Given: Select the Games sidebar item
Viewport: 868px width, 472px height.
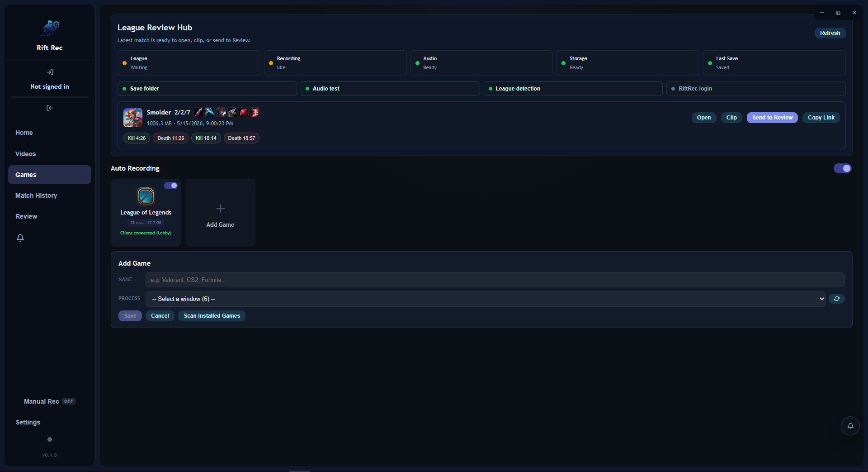Looking at the screenshot, I should (50, 175).
